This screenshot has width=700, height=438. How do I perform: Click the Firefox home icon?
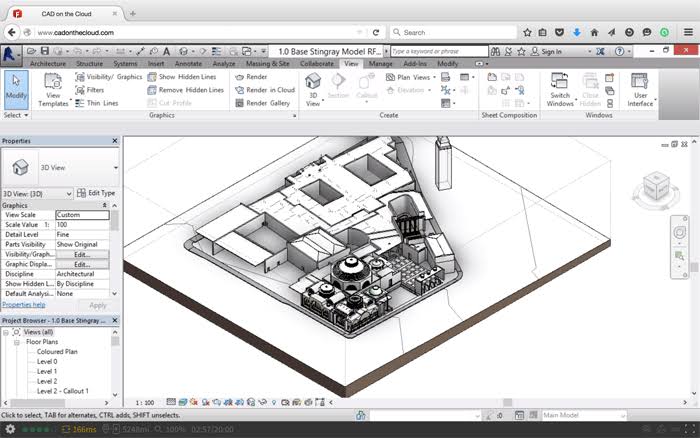pyautogui.click(x=594, y=32)
